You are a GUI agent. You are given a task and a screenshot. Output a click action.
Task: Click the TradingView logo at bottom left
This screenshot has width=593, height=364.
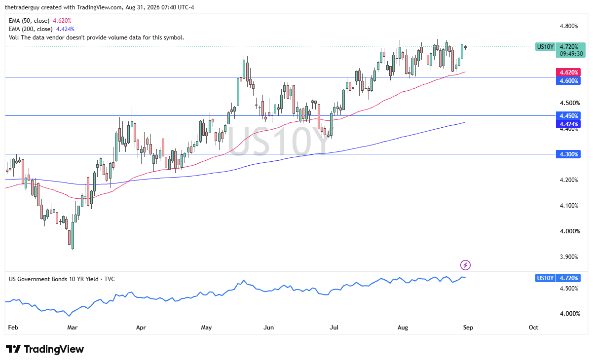[45, 349]
